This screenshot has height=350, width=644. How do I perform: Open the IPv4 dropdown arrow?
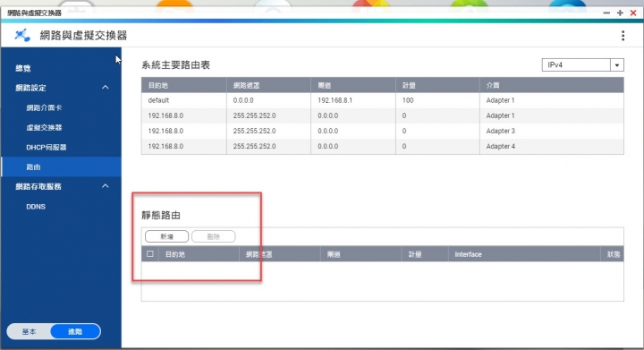coord(617,65)
